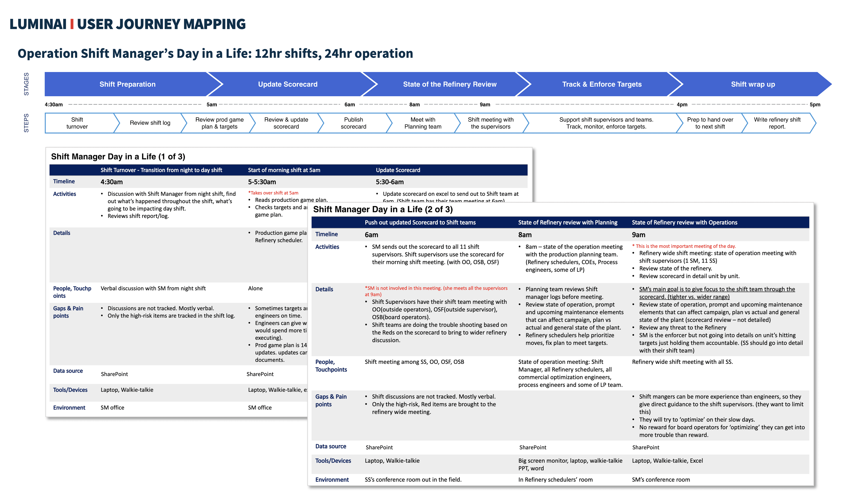This screenshot has height=504, width=841.
Task: Select the Publish scorecard step
Action: (x=353, y=123)
